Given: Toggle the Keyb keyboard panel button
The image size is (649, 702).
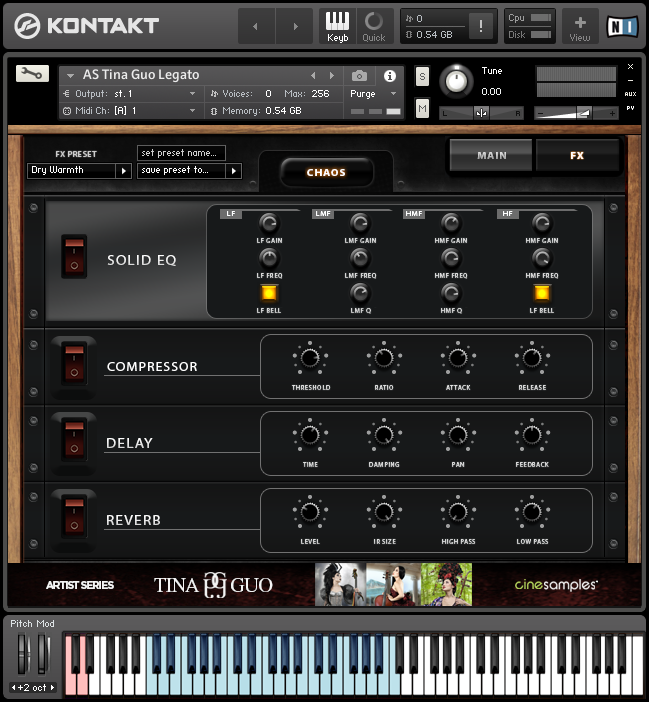Looking at the screenshot, I should [x=337, y=26].
